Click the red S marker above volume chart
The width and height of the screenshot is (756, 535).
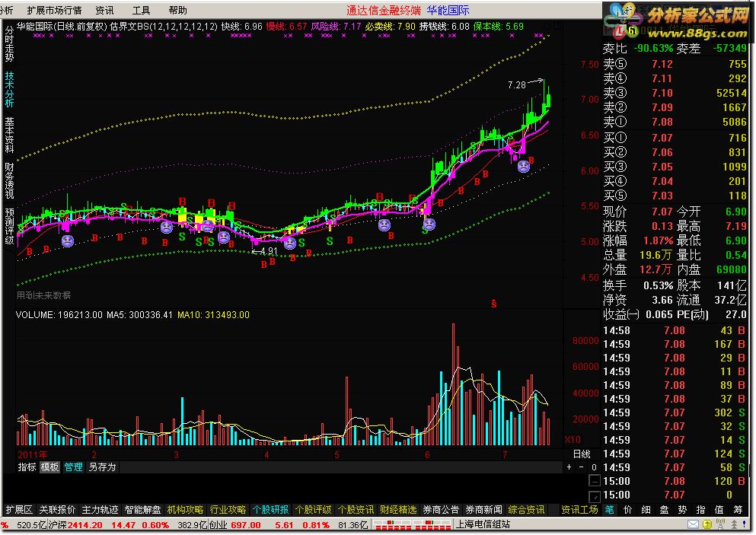pos(493,304)
